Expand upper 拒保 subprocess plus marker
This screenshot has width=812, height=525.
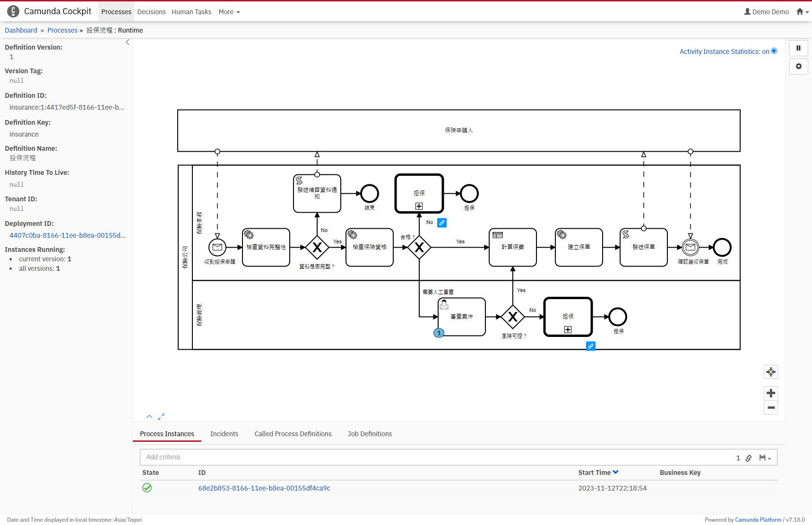coord(419,206)
